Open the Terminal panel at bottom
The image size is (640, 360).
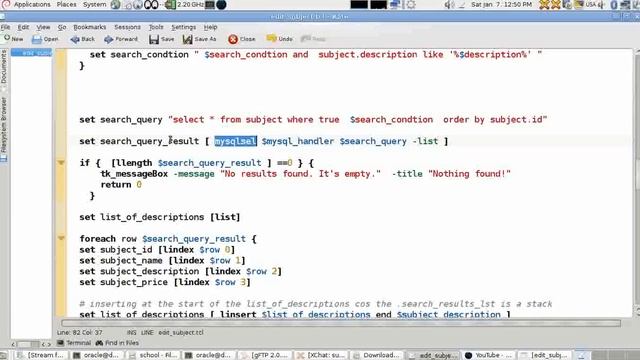pos(74,343)
